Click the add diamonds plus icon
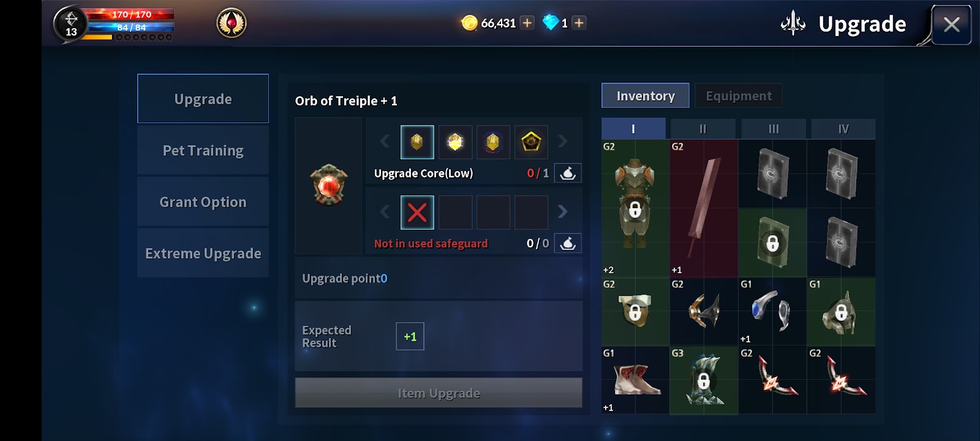 point(579,23)
